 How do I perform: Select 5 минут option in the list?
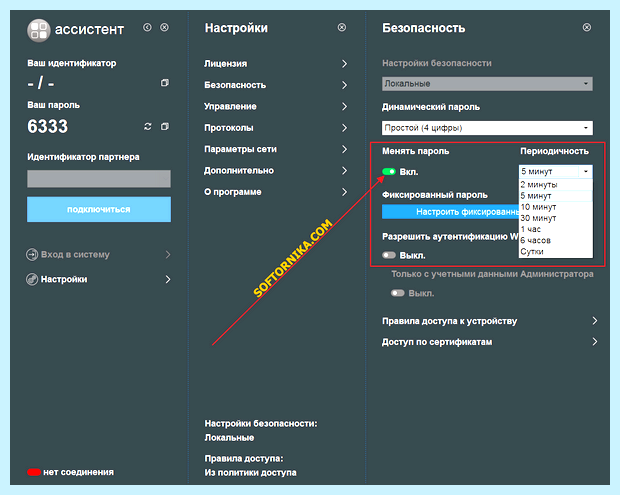[556, 196]
